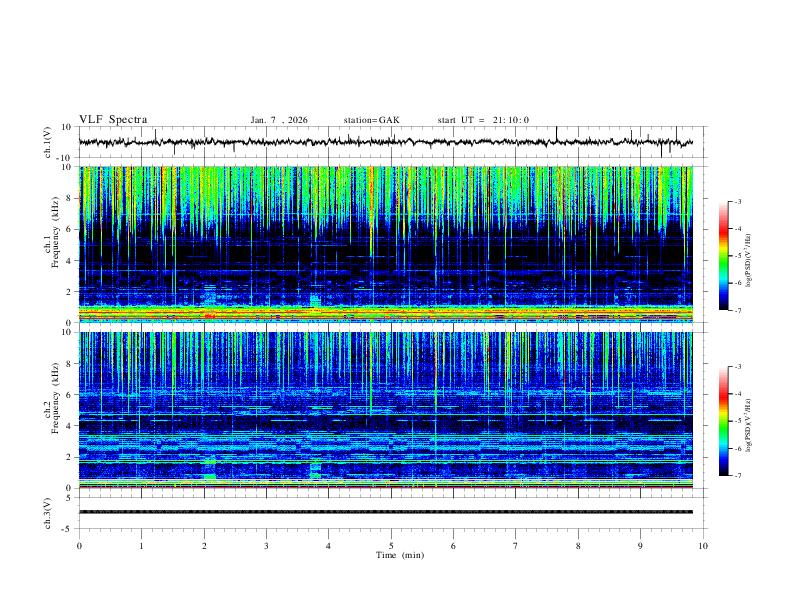This screenshot has width=792, height=612.
Task: Click the 'VLF Spectra' plot title
Action: pyautogui.click(x=113, y=120)
